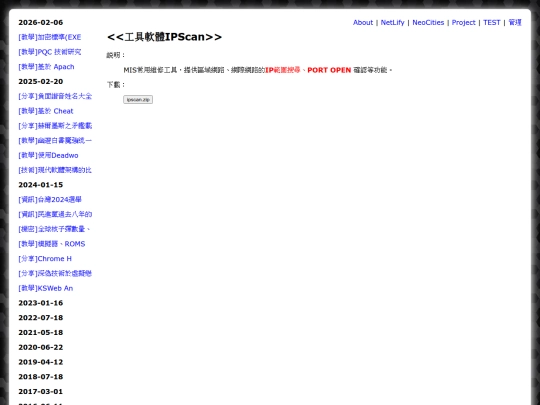Expand the 2018-07-18 date group

[41, 377]
